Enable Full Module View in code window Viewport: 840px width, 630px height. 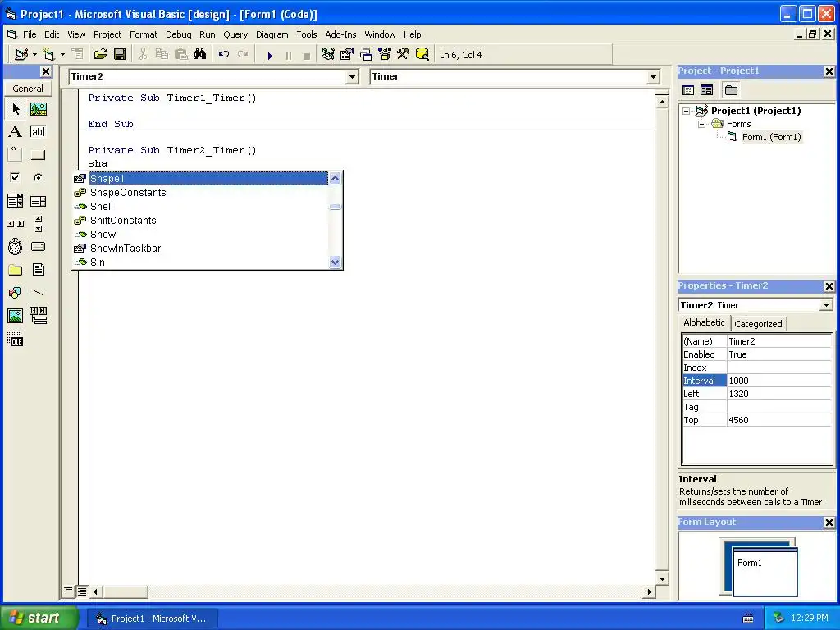point(81,591)
